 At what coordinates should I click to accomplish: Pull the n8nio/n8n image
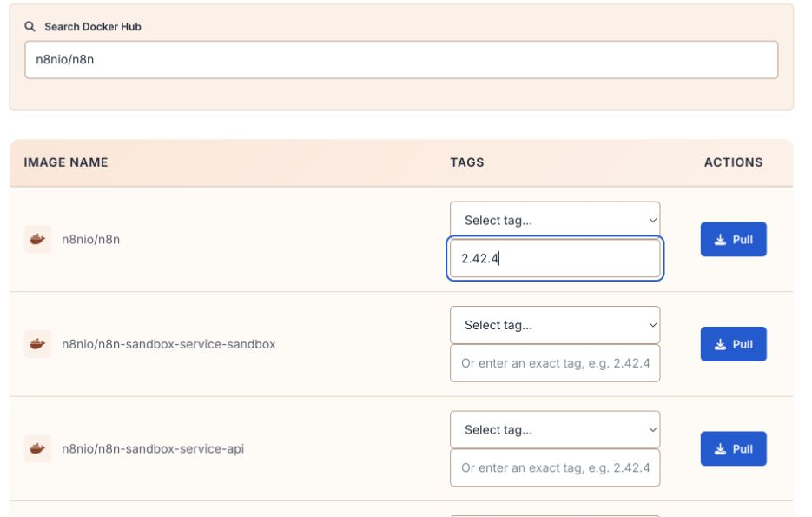pyautogui.click(x=733, y=239)
